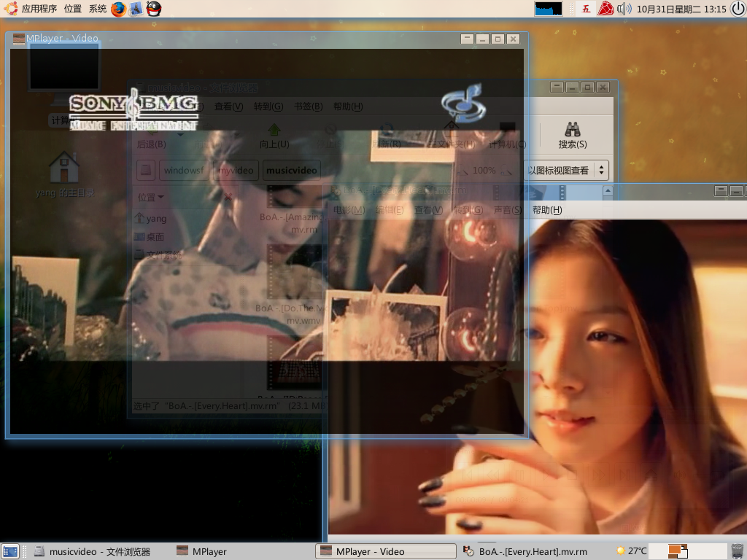Screen dimensions: 747x560
Task: Click scrollbar up arrow in file browser
Action: click(x=608, y=191)
